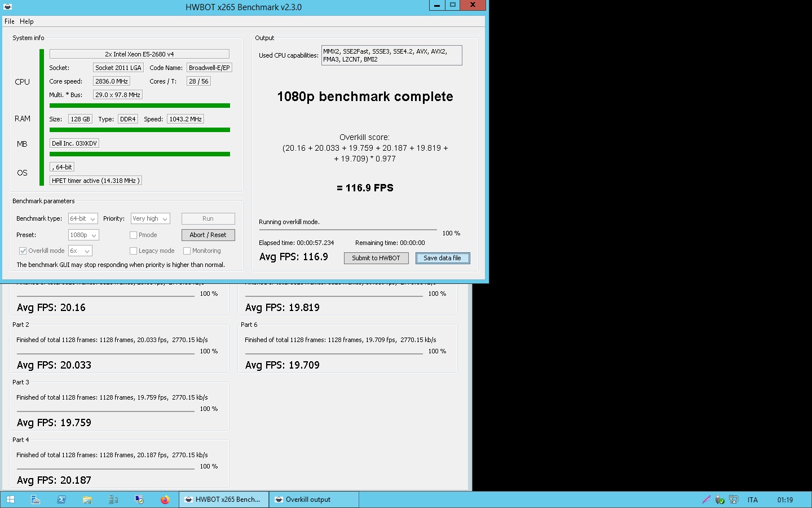The image size is (812, 508).
Task: Click 'Avg FPS: 19.819' in Overkill output
Action: tap(283, 308)
